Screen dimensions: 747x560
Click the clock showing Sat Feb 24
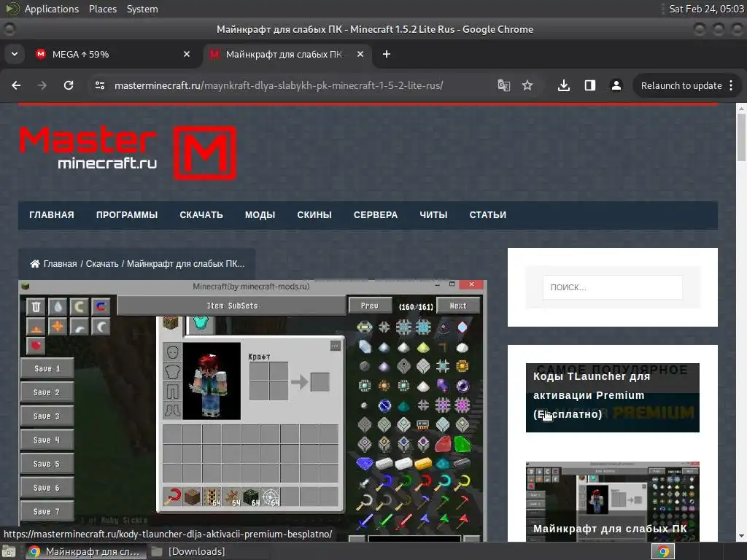tap(706, 9)
